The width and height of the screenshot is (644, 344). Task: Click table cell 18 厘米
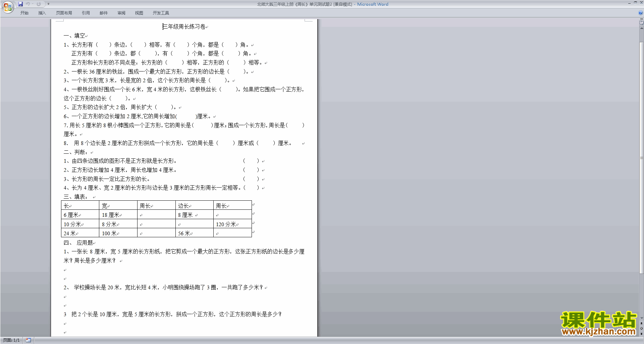click(x=118, y=215)
